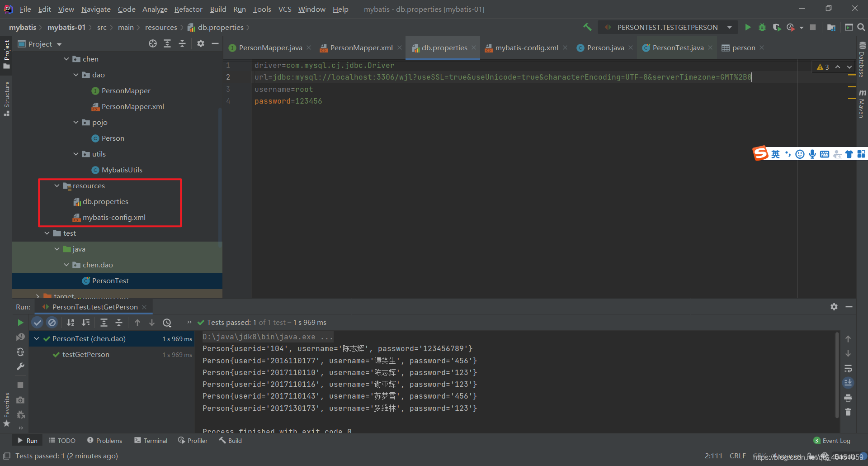Toggle show passed tests filter
This screenshot has height=466, width=868.
[38, 323]
